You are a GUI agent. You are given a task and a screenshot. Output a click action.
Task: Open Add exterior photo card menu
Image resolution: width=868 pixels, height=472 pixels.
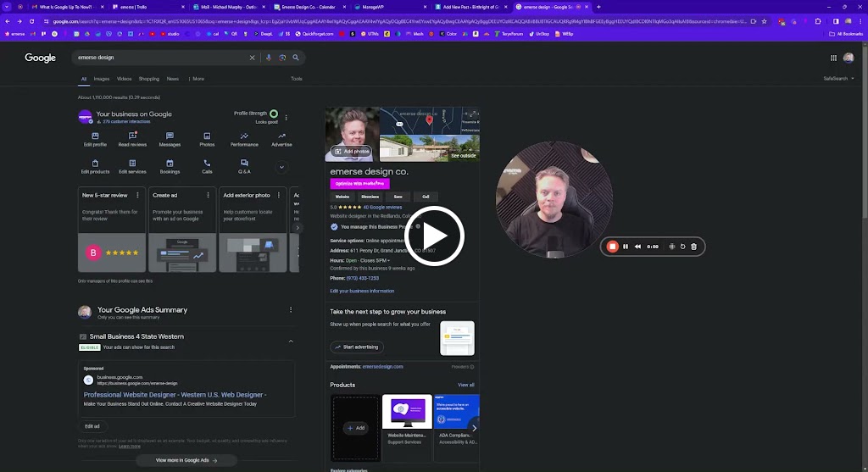click(278, 196)
